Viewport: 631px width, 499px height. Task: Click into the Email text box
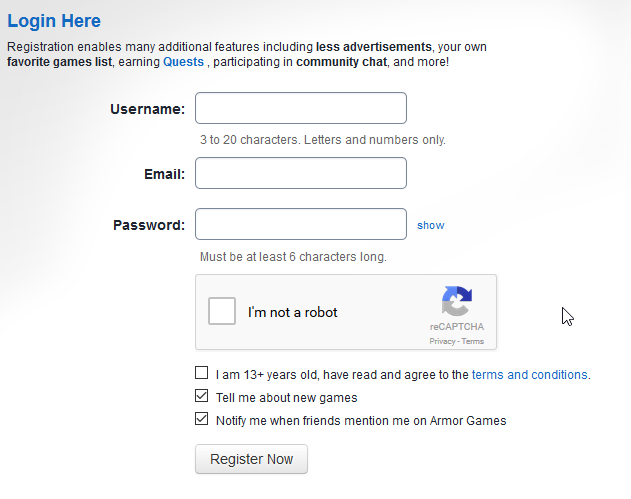tap(301, 173)
